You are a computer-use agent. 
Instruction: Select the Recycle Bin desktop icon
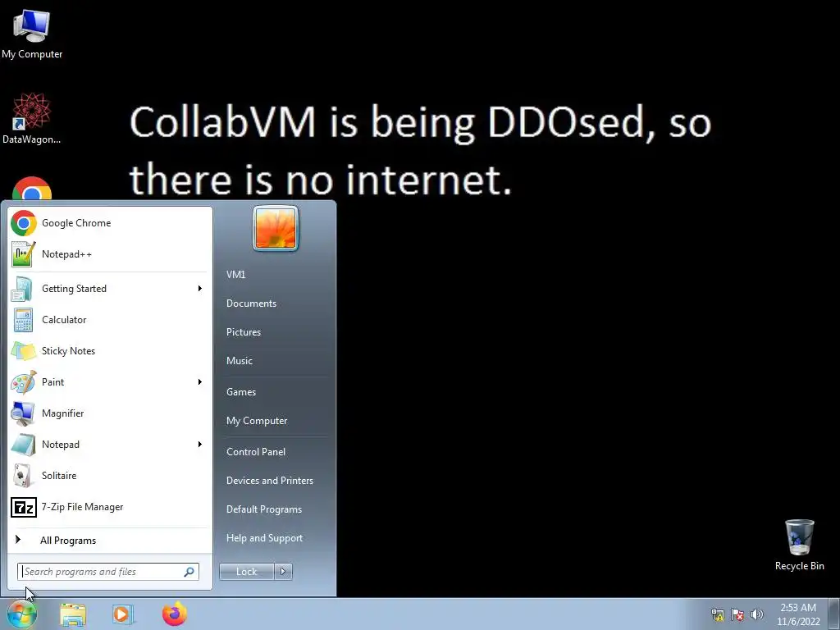pyautogui.click(x=799, y=546)
